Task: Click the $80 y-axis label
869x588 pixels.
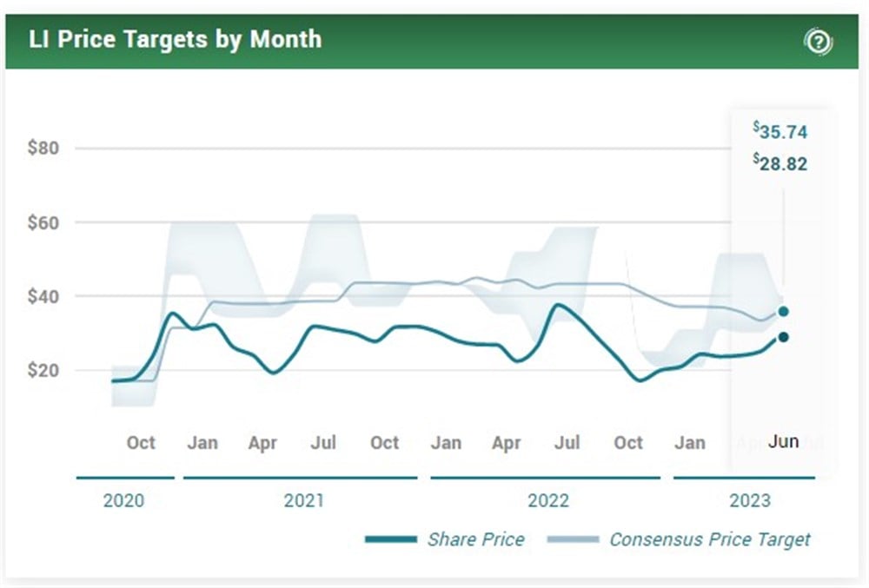Action: 43,148
